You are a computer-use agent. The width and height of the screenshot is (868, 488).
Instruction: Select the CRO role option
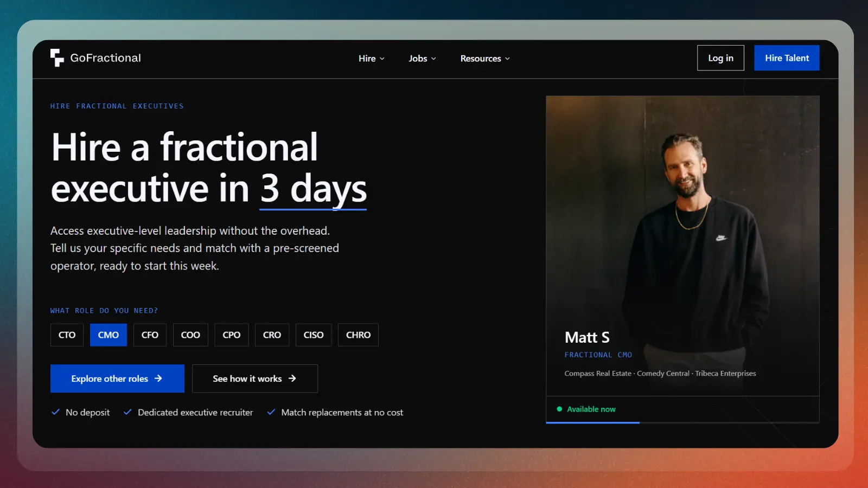click(x=272, y=335)
